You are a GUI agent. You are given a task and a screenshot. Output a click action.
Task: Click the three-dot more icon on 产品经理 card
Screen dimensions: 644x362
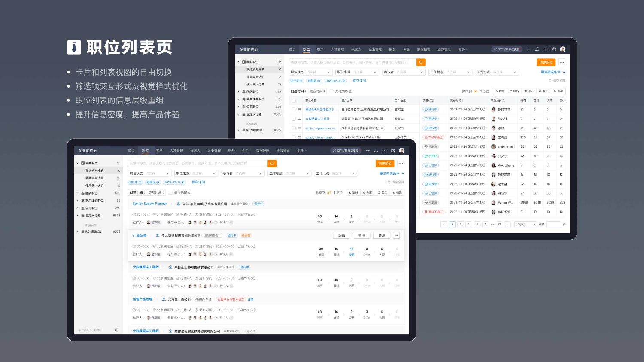(396, 235)
